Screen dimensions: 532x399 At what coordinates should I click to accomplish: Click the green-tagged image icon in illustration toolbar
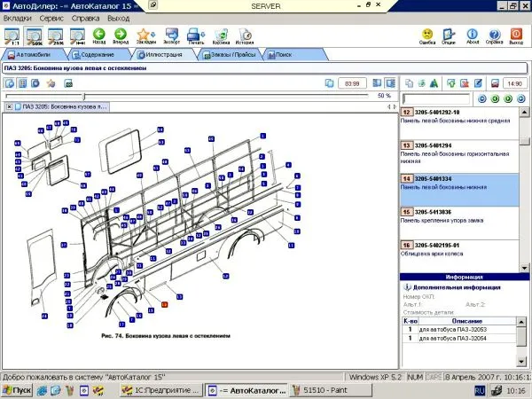[x=68, y=83]
